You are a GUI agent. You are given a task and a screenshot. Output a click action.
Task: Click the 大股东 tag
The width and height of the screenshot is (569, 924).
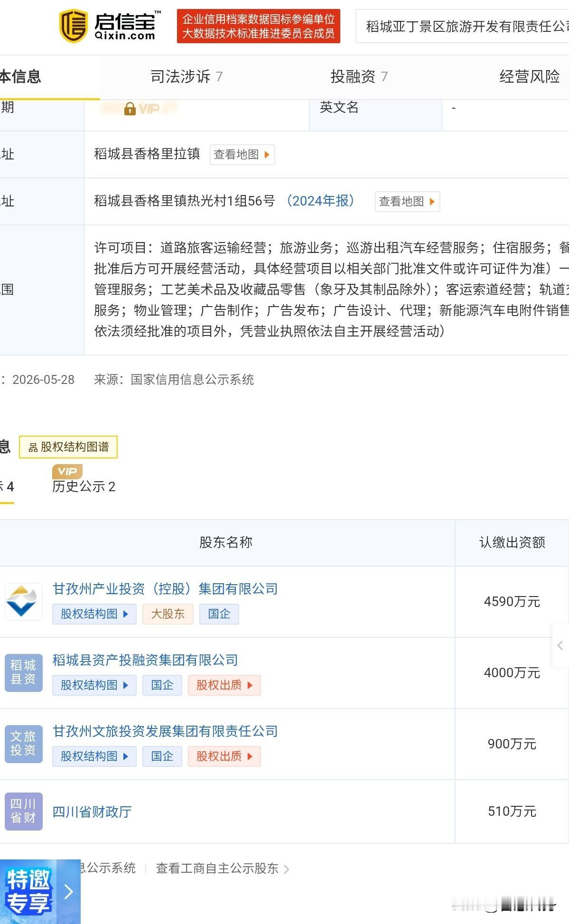(168, 614)
